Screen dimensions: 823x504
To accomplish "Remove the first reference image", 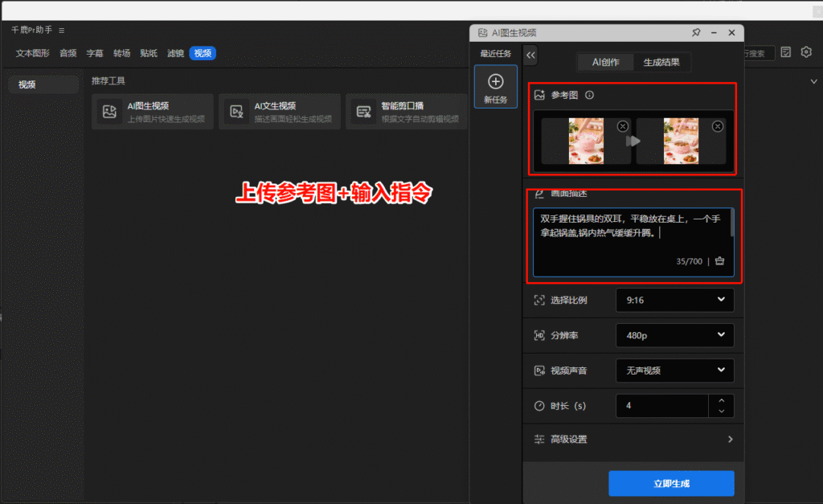I will pyautogui.click(x=622, y=126).
